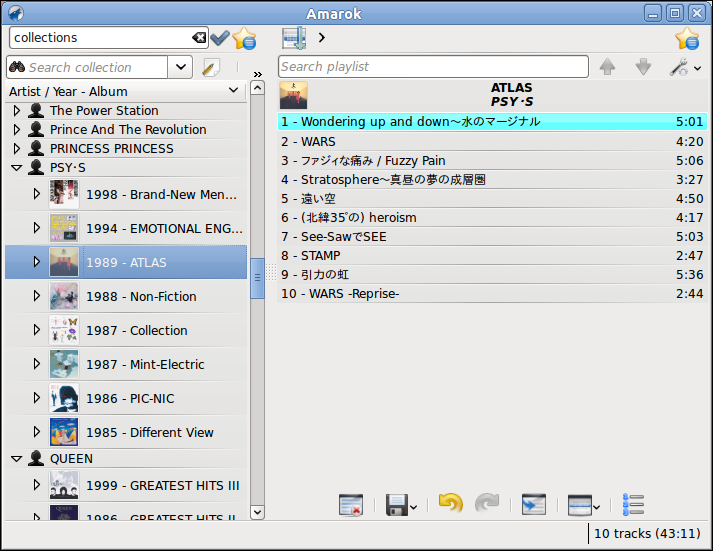Expand The Power Station artist
Image resolution: width=713 pixels, height=551 pixels.
[17, 110]
